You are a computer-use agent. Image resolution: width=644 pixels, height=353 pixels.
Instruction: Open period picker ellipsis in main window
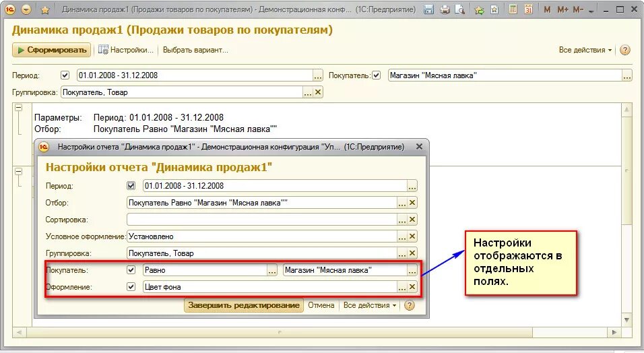318,75
